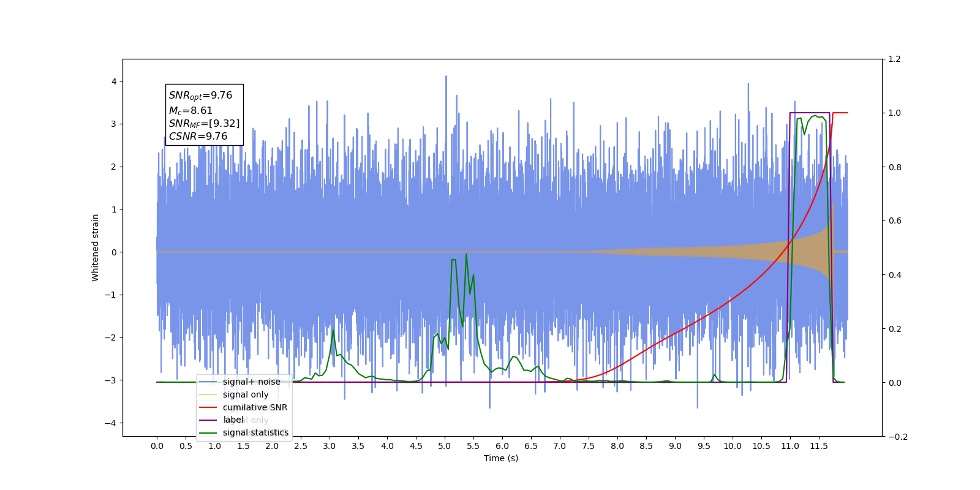The width and height of the screenshot is (980, 490).
Task: Click the 'signal statistics' legend entry text
Action: click(x=255, y=432)
